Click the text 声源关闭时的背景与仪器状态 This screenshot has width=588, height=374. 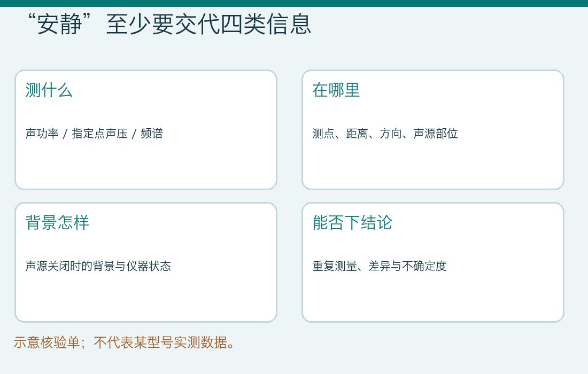click(x=98, y=266)
